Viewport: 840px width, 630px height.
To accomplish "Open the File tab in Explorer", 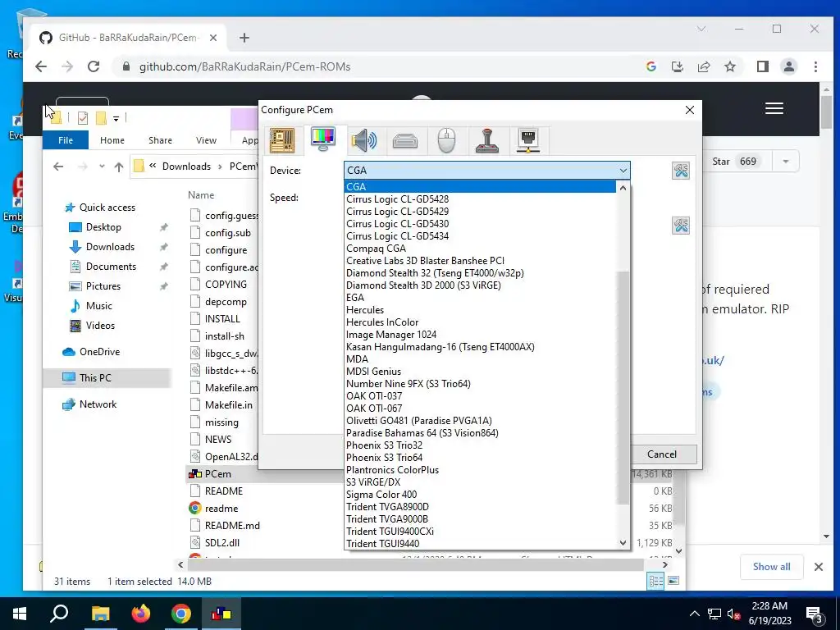I will [x=66, y=140].
